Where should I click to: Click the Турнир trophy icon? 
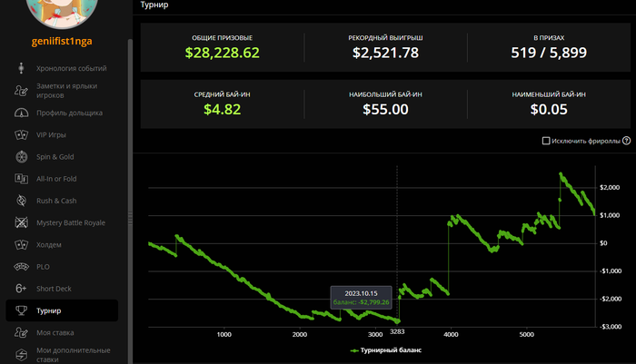21,310
